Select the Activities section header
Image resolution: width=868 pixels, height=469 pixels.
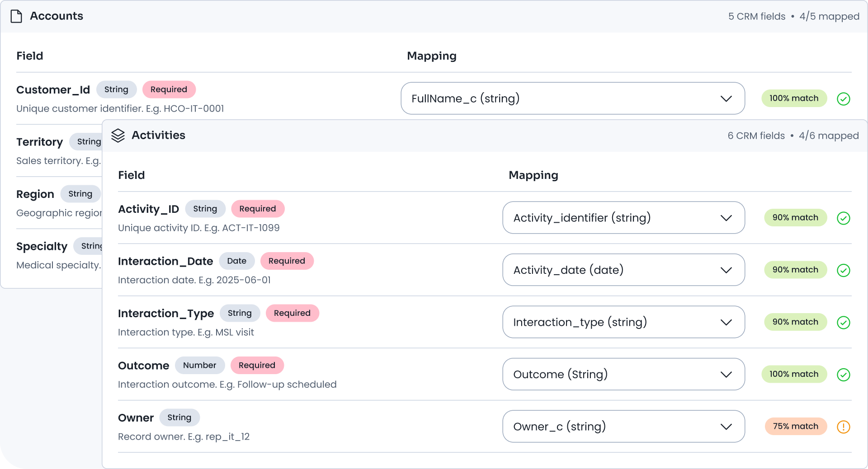pos(158,135)
